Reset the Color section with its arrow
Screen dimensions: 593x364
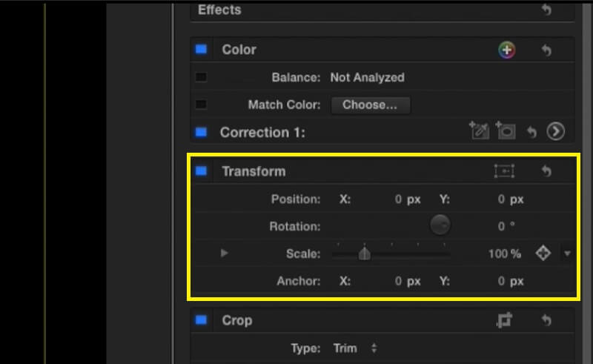pos(546,50)
